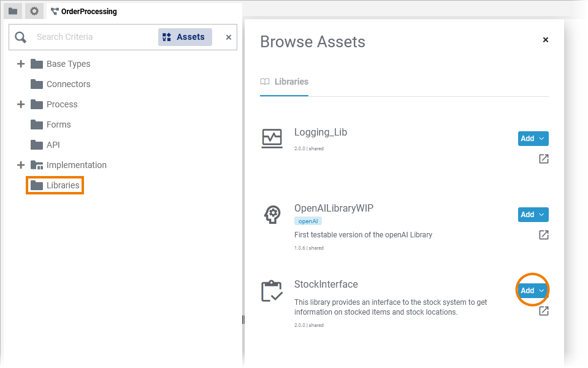Expand the Implementation folder
The height and width of the screenshot is (368, 588).
click(21, 165)
